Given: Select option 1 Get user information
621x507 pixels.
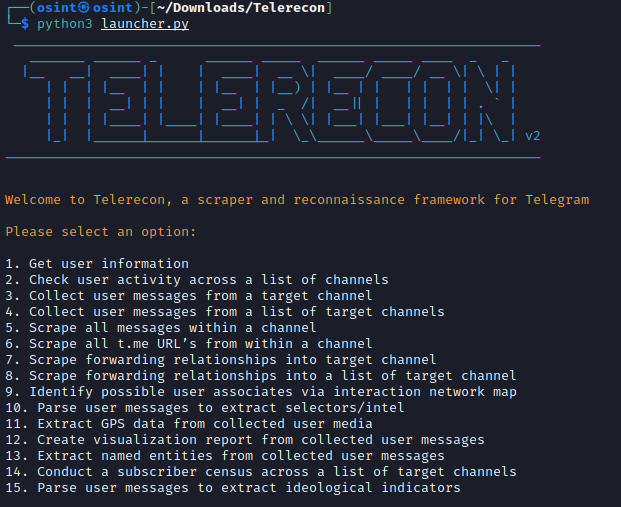Looking at the screenshot, I should click(x=96, y=264).
